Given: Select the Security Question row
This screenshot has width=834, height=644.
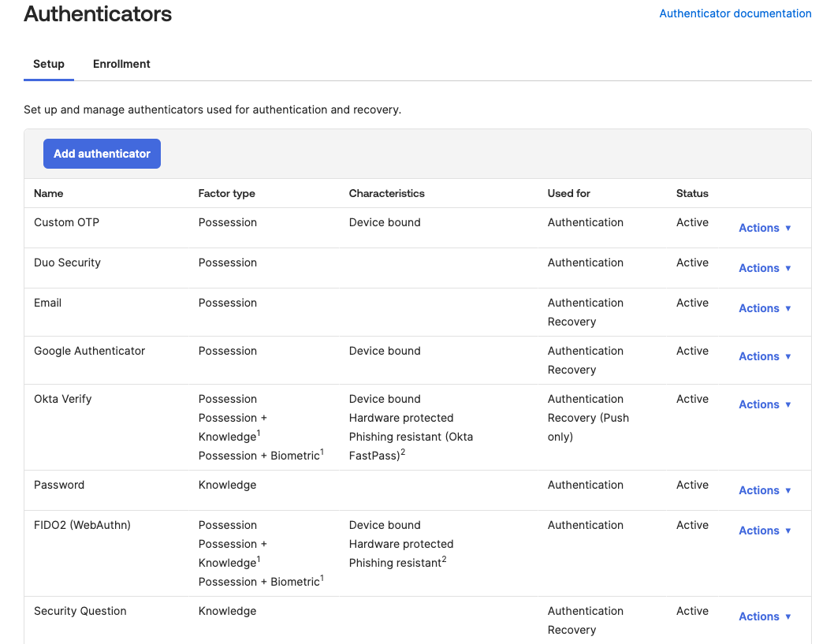Looking at the screenshot, I should click(x=80, y=611).
